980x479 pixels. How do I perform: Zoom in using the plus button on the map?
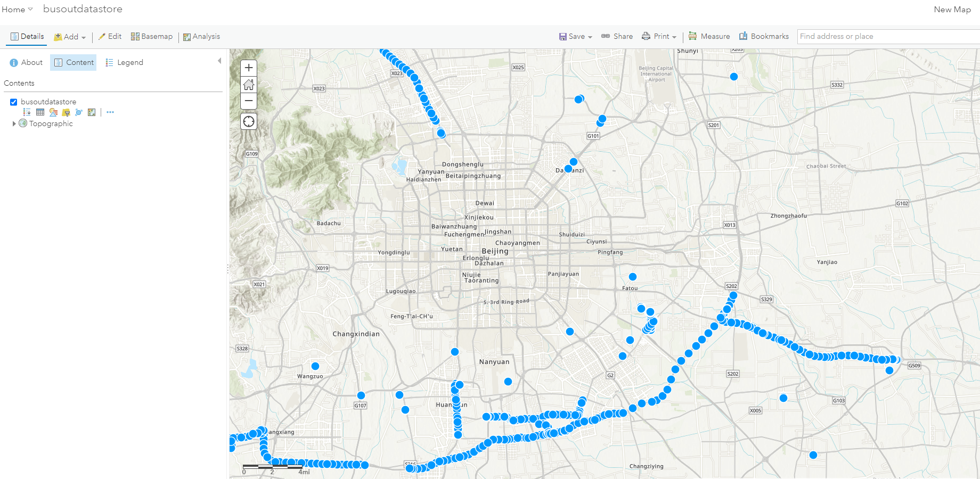[x=248, y=68]
